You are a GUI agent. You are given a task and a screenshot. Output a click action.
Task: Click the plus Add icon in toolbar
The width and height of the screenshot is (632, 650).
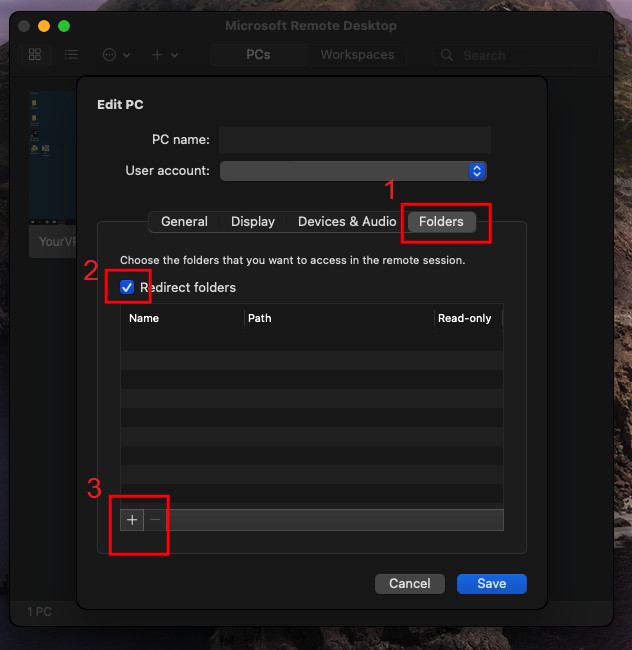tap(157, 55)
